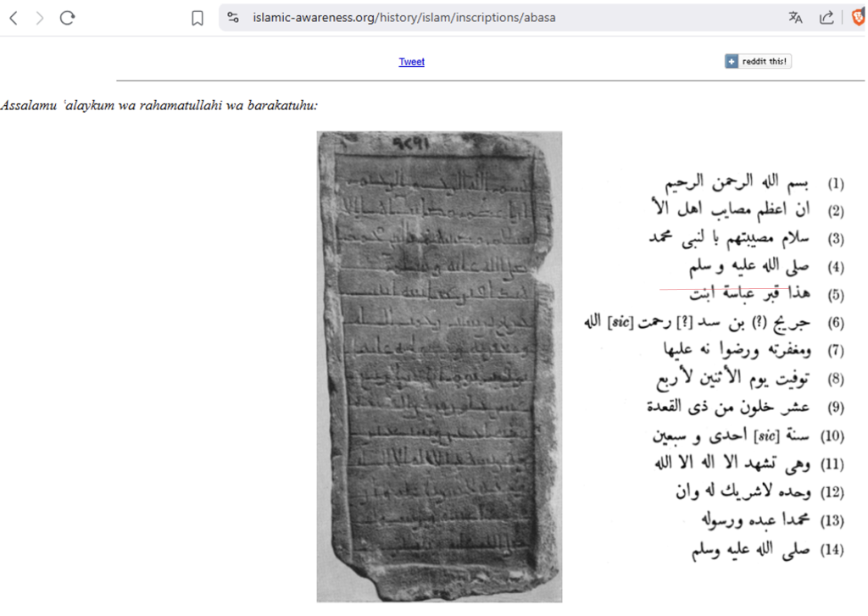Open the Brave Shields lion icon
Viewport: 868px width, 616px height.
pos(858,18)
